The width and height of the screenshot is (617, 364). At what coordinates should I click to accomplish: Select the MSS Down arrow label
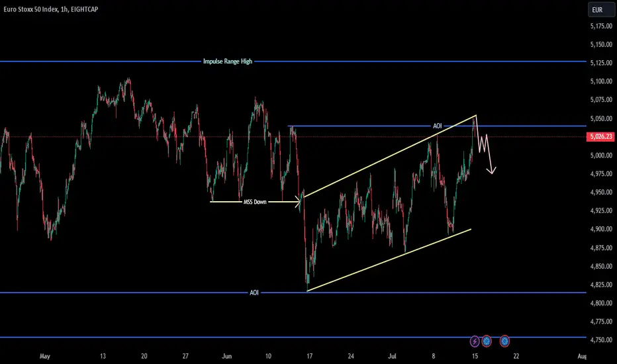point(255,202)
